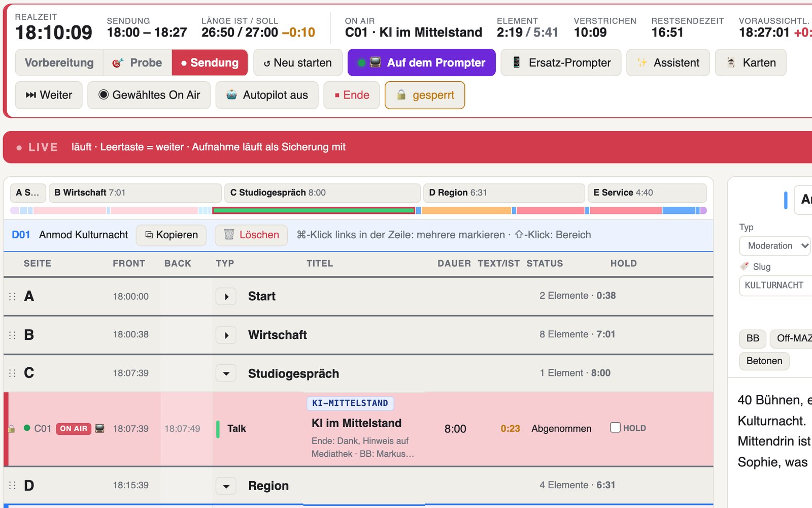
Task: Open the Assistent
Action: tap(668, 62)
